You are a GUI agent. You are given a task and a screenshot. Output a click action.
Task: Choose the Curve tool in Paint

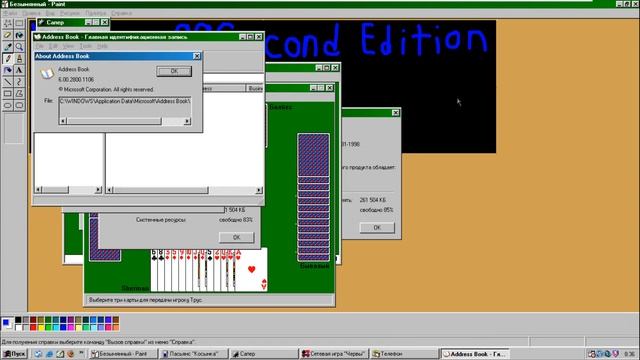pos(19,82)
